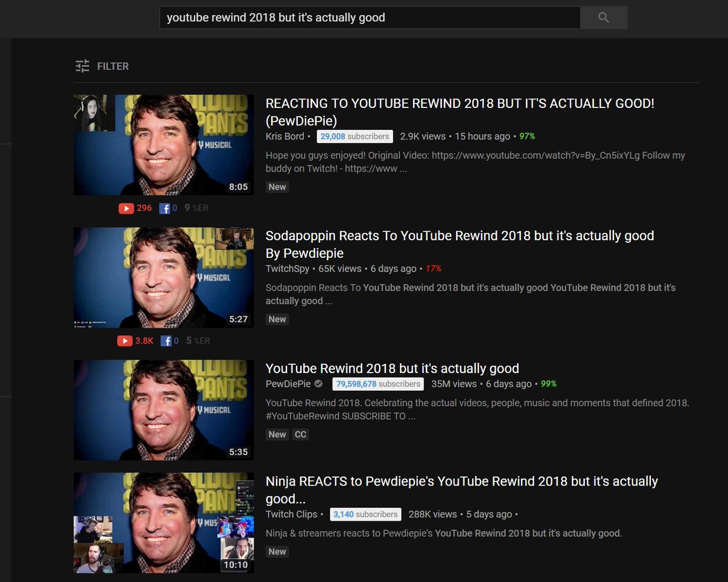Click the New badge under Kris Bord video
Screen dimensions: 728x582
(x=277, y=187)
